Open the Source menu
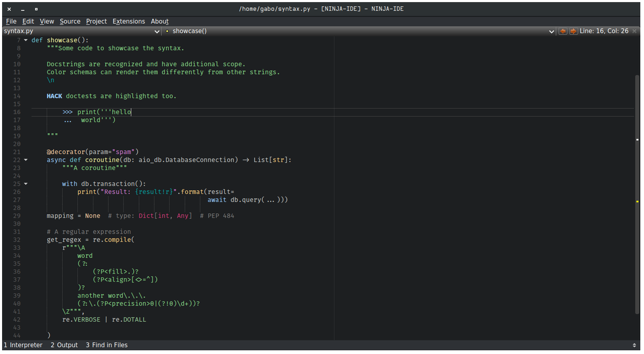 [x=70, y=21]
